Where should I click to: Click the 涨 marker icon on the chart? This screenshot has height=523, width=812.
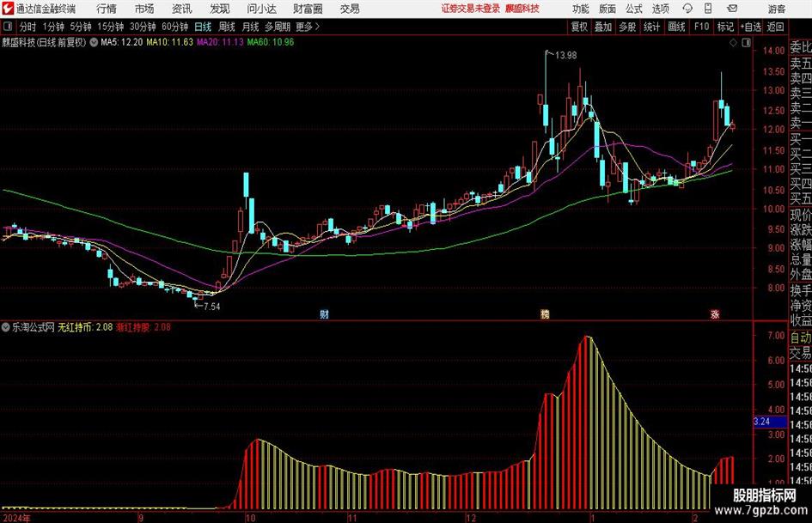[715, 314]
